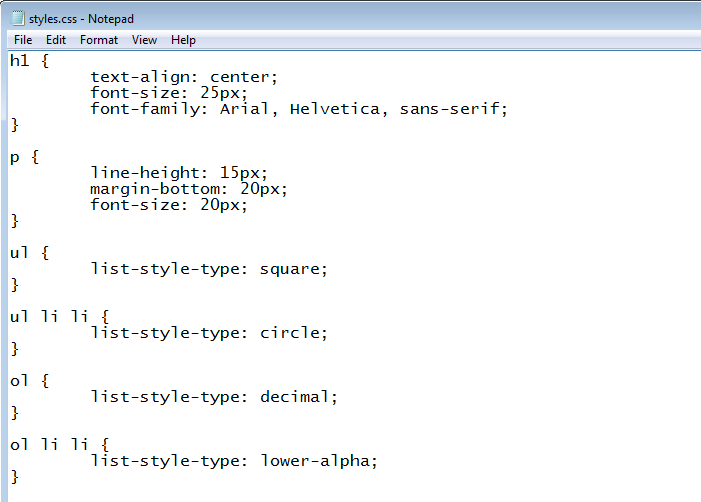Viewport: 701px width, 502px height.
Task: Click the Notepad icon in title bar
Action: (17, 18)
